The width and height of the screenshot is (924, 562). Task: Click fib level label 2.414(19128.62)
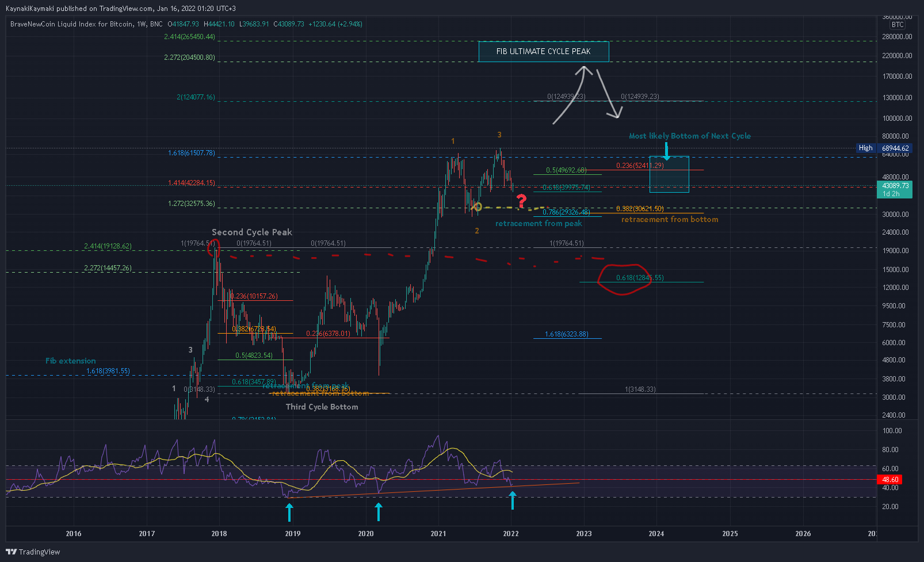108,246
